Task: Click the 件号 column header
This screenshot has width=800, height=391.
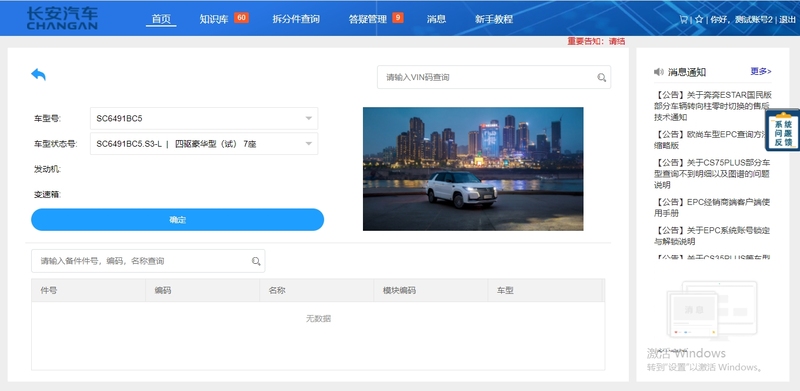Action: pos(88,290)
